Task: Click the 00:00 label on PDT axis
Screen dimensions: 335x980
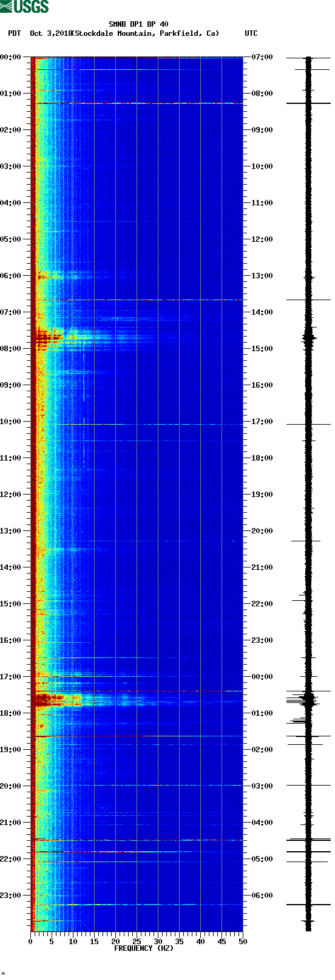Action: [x=11, y=57]
